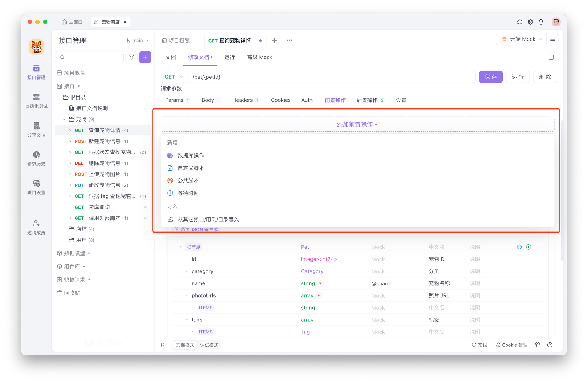Open help question mark icon

tap(550, 345)
